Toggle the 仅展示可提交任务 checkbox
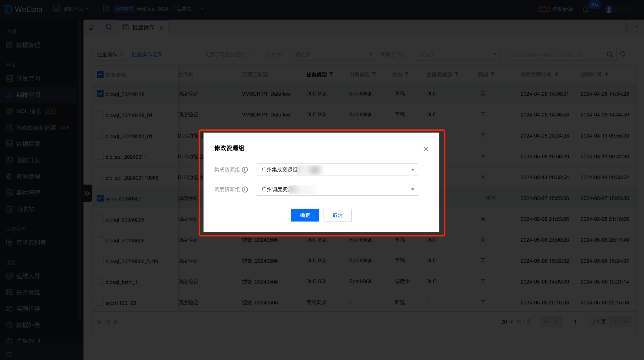This screenshot has width=644, height=360. pos(253,54)
